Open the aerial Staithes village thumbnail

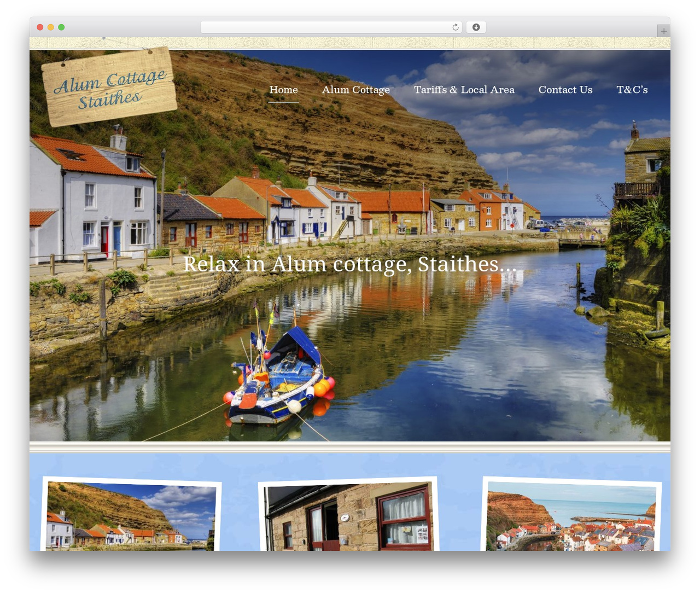[571, 514]
